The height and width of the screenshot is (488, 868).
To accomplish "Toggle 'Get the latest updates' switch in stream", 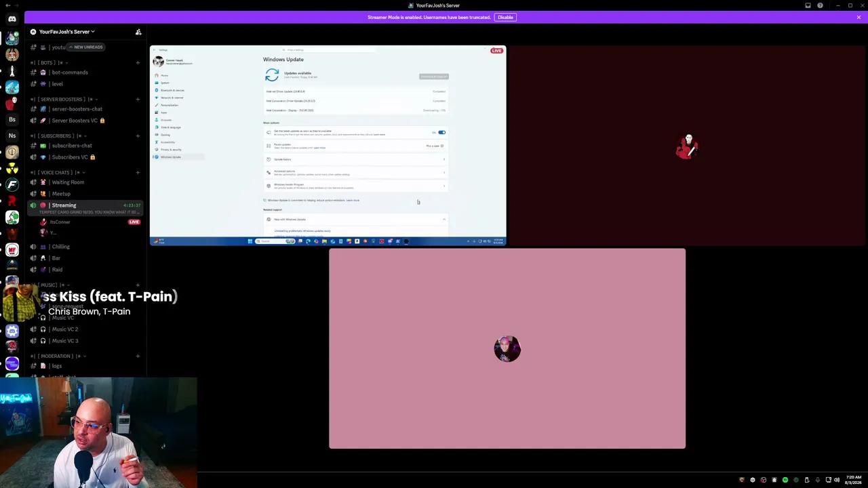I will point(441,132).
